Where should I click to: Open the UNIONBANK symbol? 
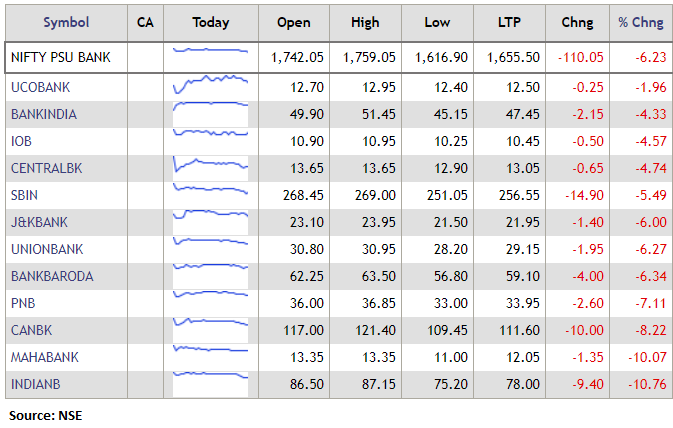[46, 249]
